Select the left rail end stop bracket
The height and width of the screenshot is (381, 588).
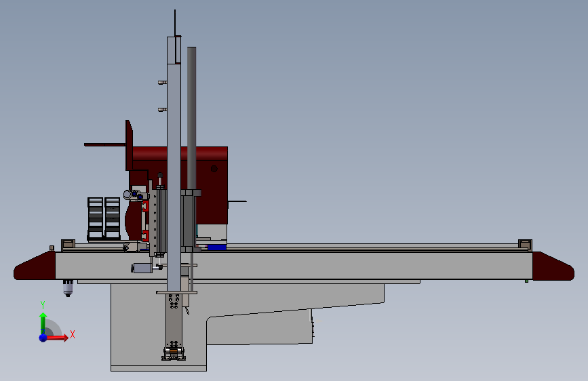pyautogui.click(x=68, y=245)
